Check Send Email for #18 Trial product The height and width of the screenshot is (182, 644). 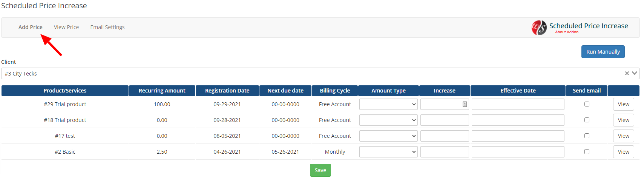point(587,120)
